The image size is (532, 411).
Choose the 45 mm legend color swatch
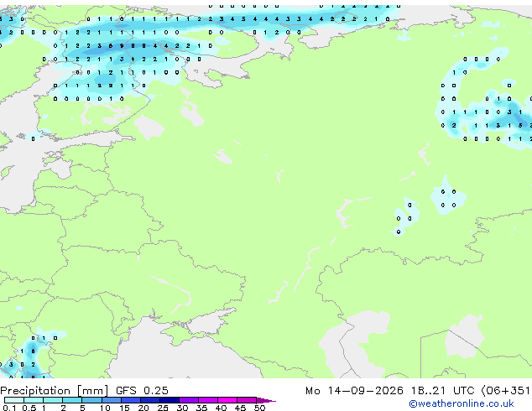point(247,400)
